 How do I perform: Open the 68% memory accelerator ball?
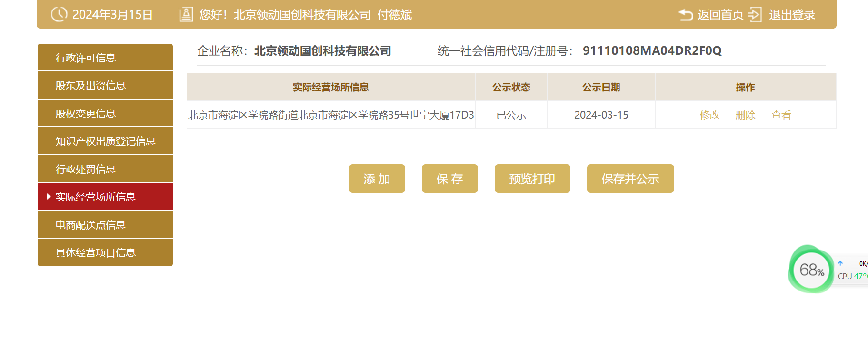coord(811,270)
